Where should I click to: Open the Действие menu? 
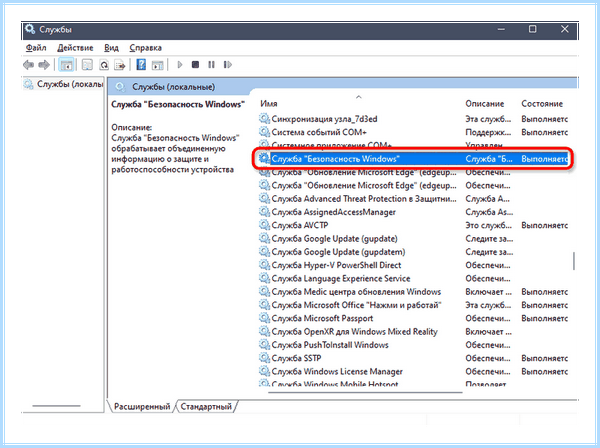pos(75,48)
